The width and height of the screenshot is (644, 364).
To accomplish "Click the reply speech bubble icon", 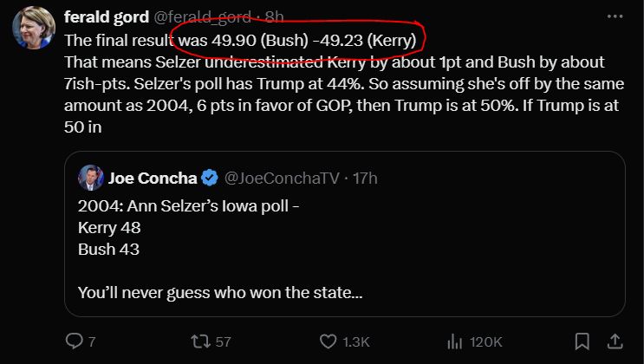I will [75, 341].
